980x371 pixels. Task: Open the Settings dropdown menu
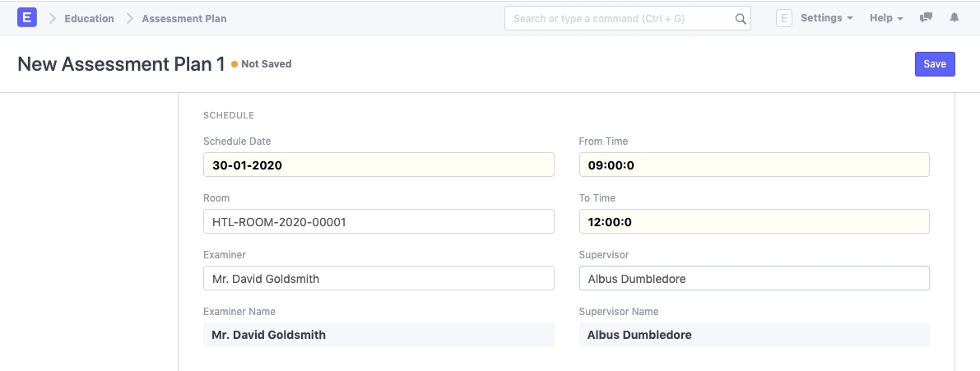(826, 18)
